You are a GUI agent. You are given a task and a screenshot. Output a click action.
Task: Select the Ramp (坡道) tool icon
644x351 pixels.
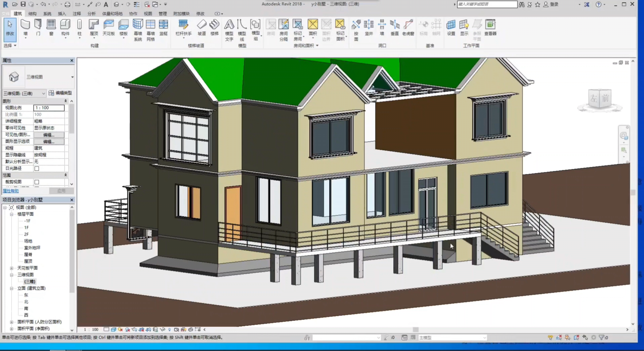pyautogui.click(x=202, y=25)
